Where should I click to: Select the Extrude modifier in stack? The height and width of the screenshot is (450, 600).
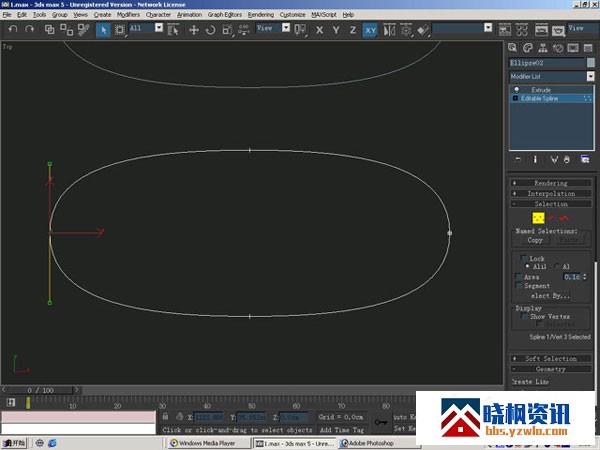(541, 90)
